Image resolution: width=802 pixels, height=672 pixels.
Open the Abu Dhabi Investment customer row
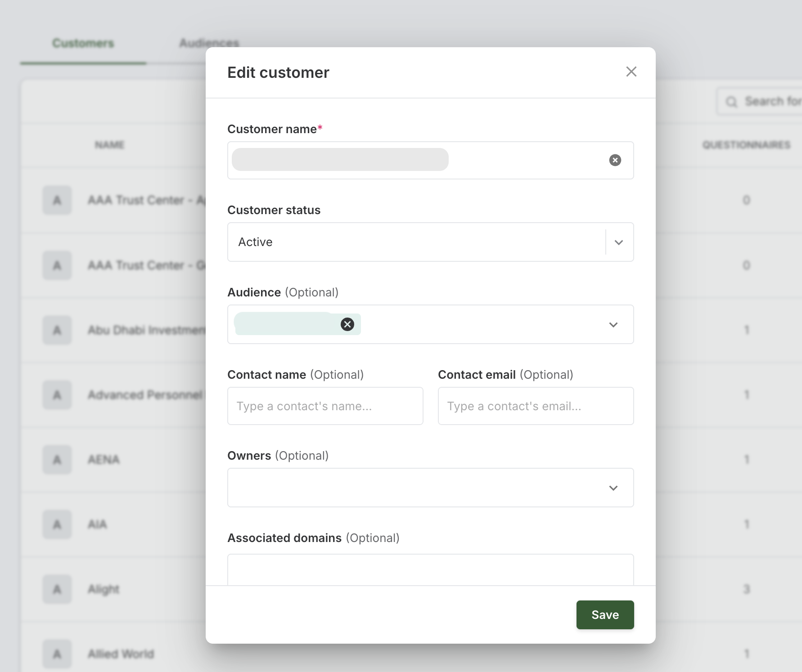coord(147,330)
